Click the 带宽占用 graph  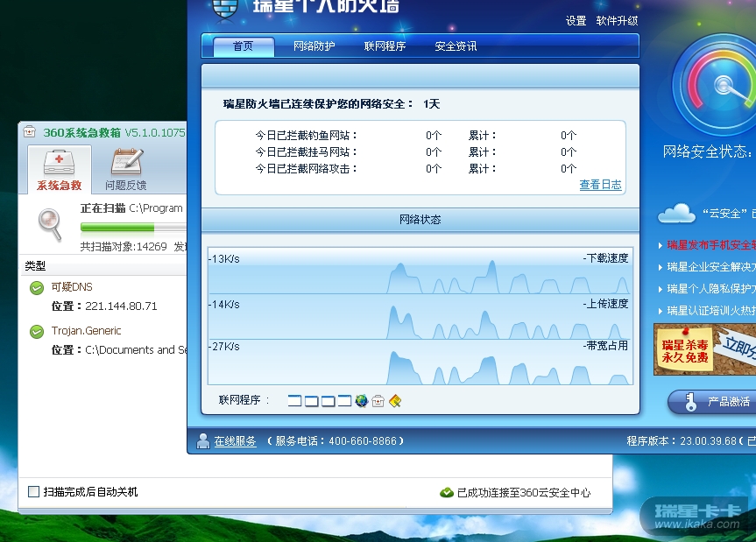[420, 362]
